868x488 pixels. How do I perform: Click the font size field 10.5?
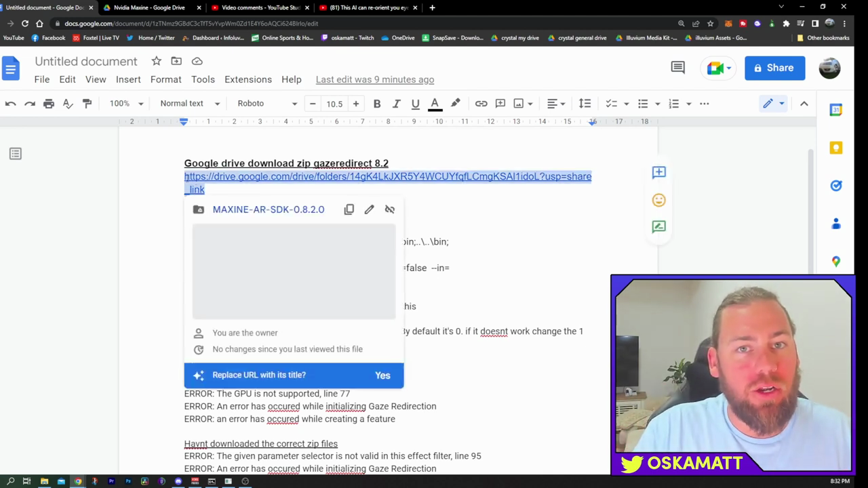pyautogui.click(x=334, y=104)
